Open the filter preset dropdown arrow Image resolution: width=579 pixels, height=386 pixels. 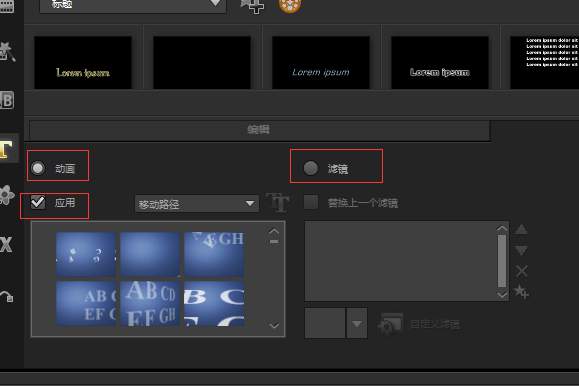coord(356,324)
